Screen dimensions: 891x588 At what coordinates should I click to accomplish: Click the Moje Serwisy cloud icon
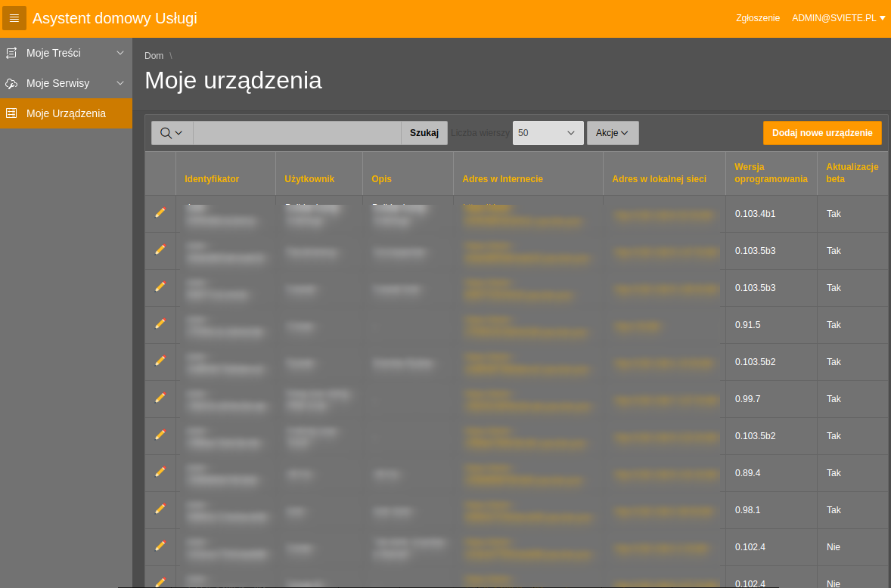click(x=11, y=83)
